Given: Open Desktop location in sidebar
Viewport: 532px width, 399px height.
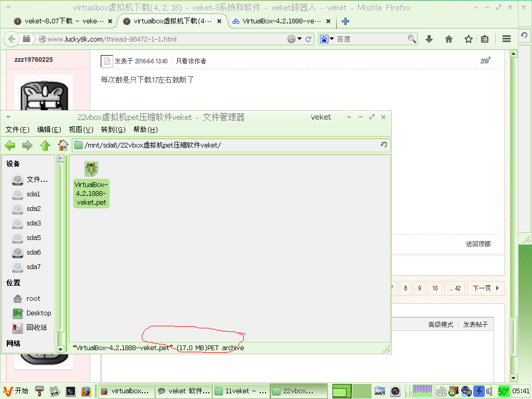Looking at the screenshot, I should 32,313.
